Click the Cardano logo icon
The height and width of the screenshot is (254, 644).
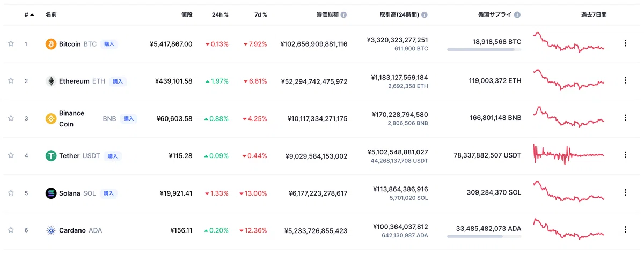(51, 230)
